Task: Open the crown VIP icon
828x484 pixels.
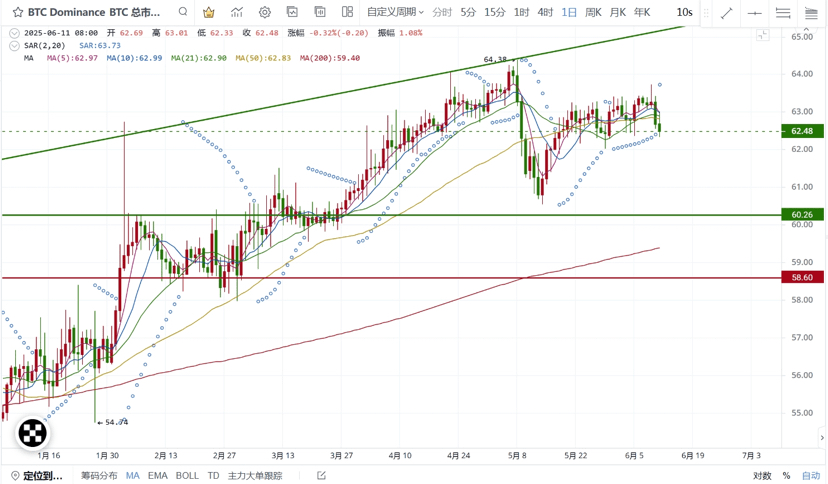Action: (x=209, y=12)
